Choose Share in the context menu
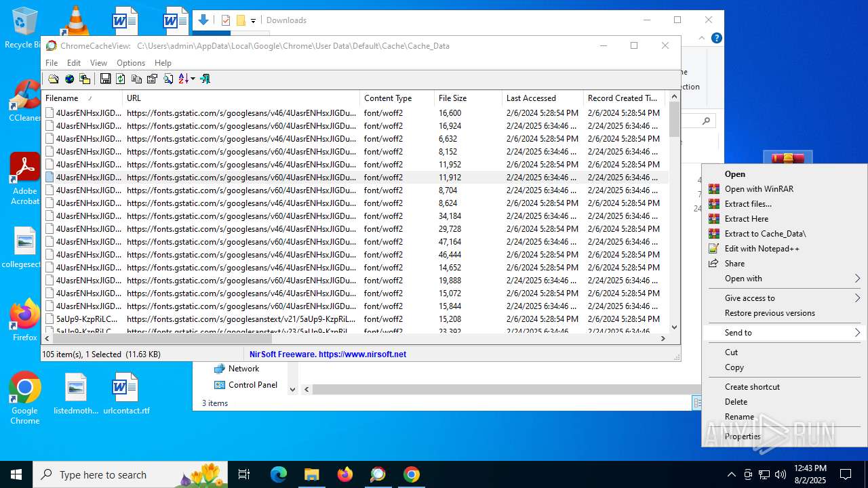 tap(785, 264)
